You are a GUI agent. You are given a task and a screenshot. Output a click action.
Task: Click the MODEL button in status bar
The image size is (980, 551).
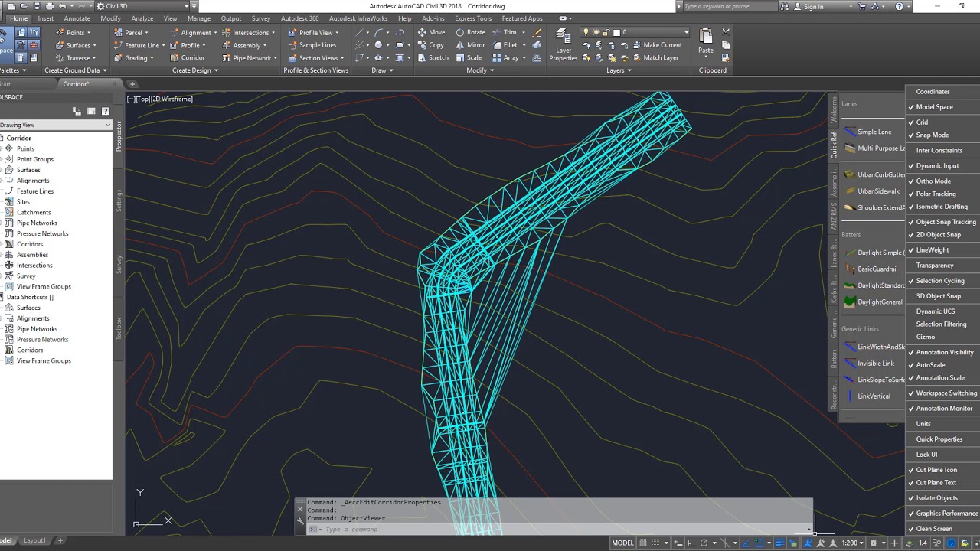(622, 543)
